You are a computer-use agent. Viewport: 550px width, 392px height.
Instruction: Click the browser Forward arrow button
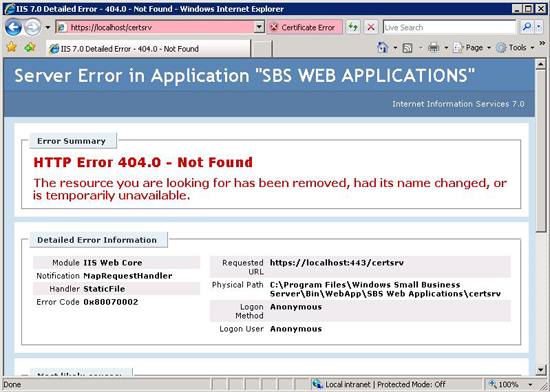point(32,27)
